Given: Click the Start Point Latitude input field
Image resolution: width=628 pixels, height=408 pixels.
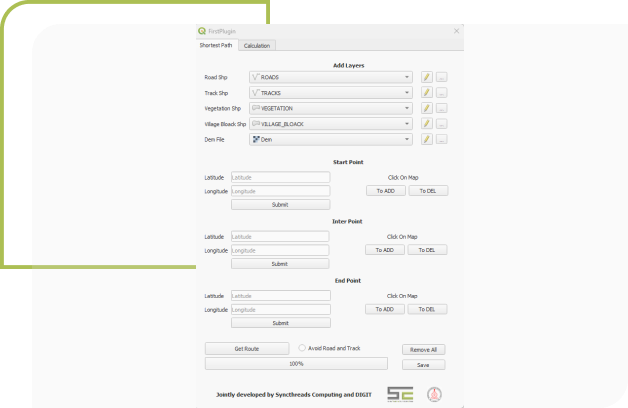Looking at the screenshot, I should tap(280, 177).
